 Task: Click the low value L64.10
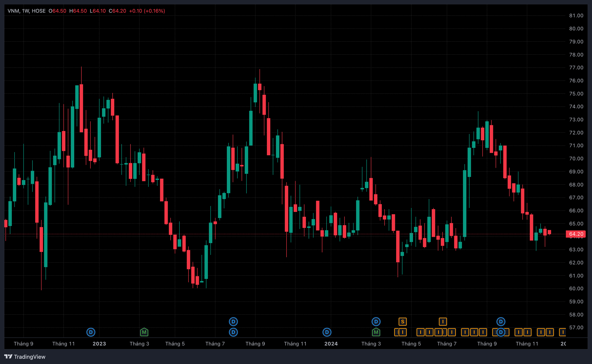(x=98, y=11)
